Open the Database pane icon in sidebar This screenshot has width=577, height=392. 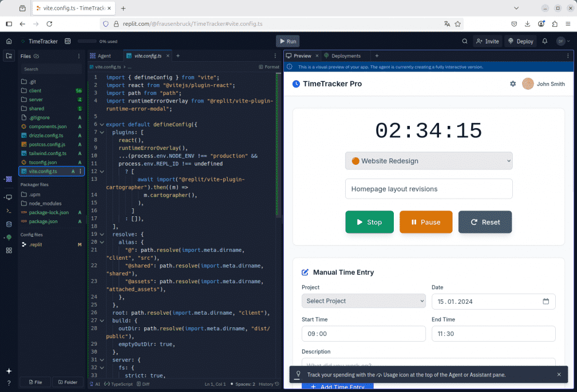pos(8,224)
